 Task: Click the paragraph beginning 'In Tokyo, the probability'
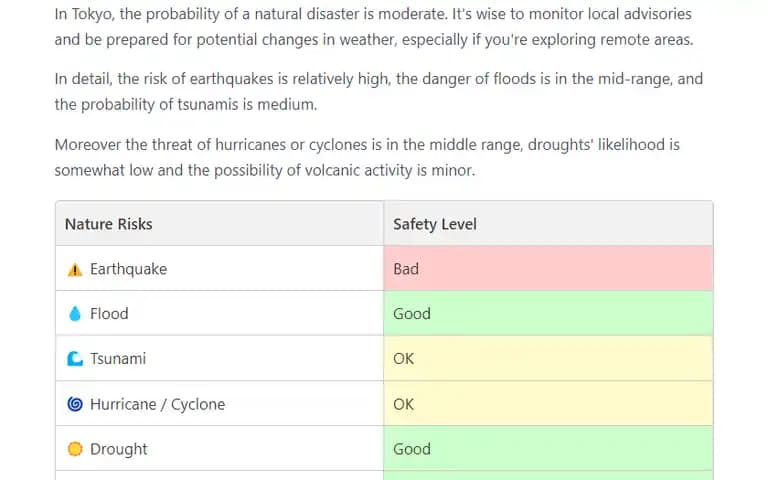374,26
